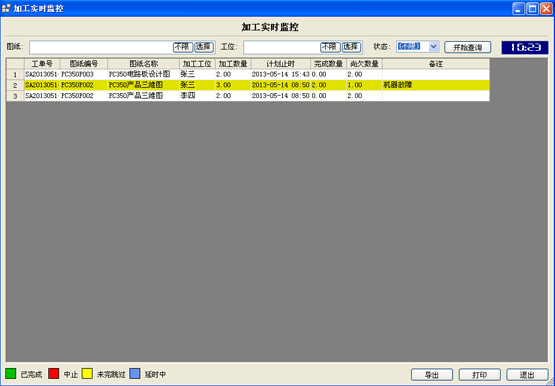Click the blue 延时中 legend swatch
The height and width of the screenshot is (386, 555).
point(135,374)
